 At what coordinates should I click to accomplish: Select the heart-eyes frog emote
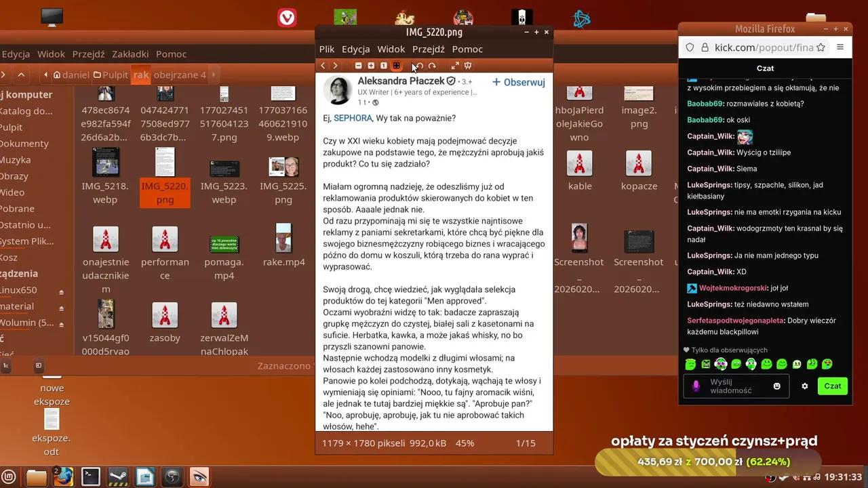[827, 365]
